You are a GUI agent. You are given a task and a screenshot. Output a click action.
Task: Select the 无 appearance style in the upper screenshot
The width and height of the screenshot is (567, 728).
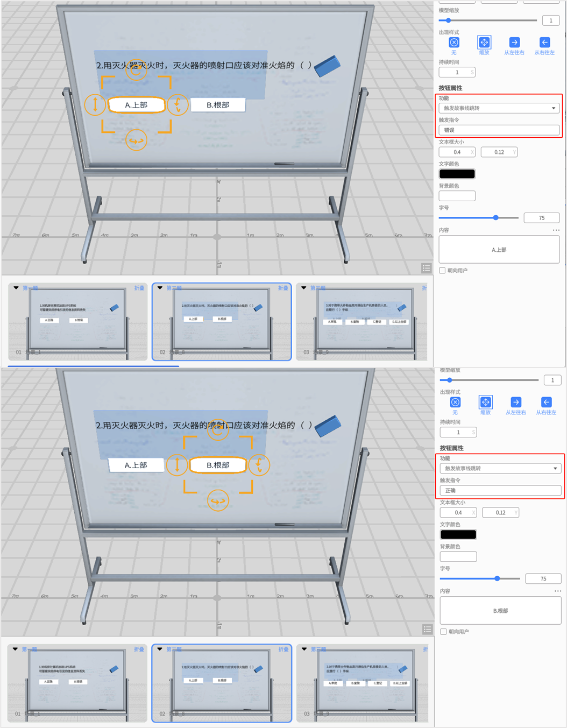pos(454,43)
